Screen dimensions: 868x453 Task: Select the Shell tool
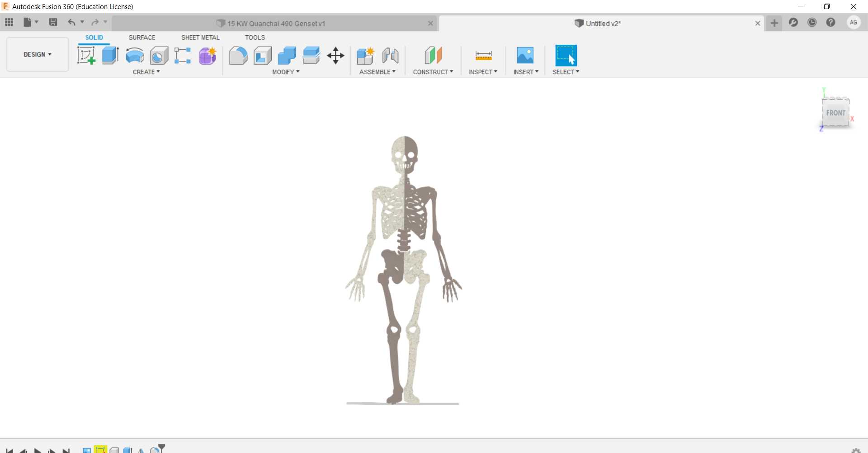pos(263,56)
